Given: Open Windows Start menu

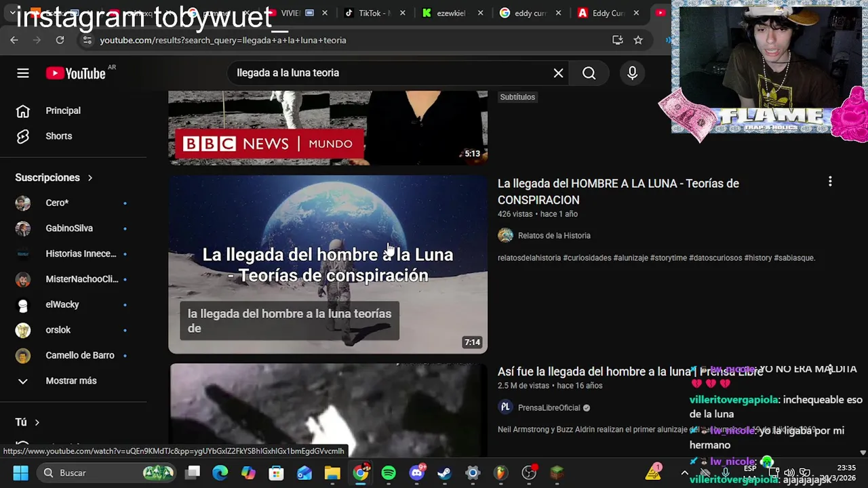Looking at the screenshot, I should pos(20,472).
